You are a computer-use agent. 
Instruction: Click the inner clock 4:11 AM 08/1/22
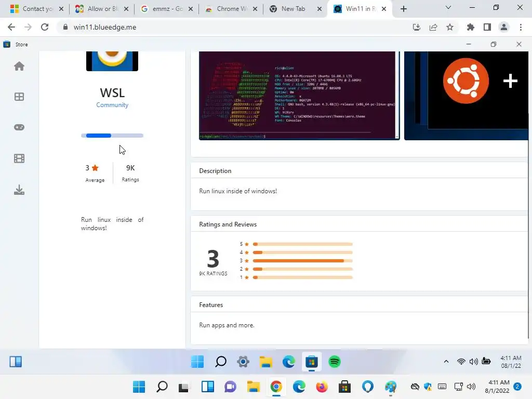tap(511, 362)
